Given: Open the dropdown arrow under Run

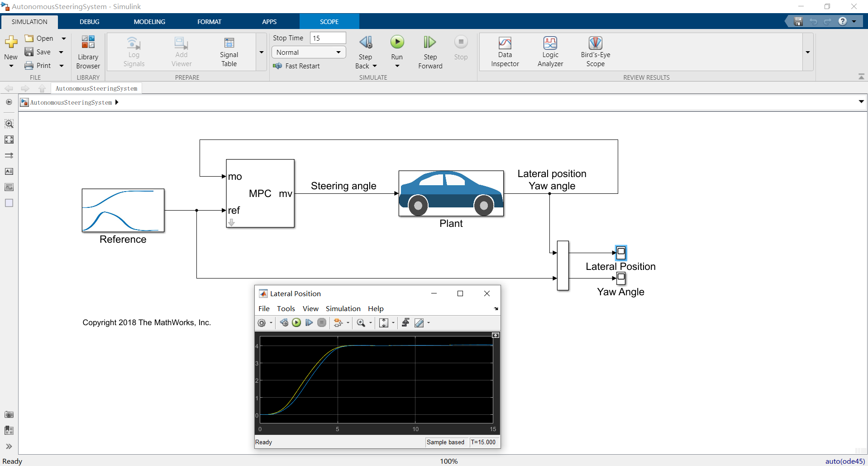Looking at the screenshot, I should pos(397,66).
